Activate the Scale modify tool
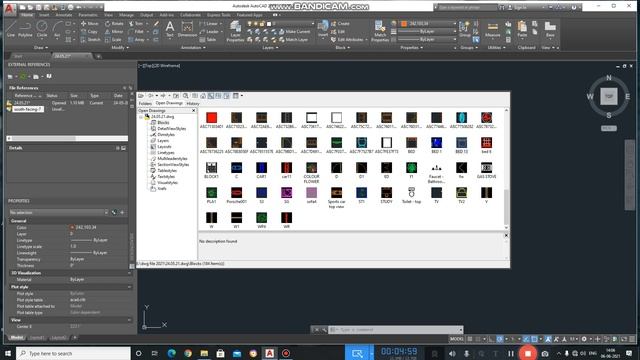Screen dimensions: 640x360 point(113,40)
